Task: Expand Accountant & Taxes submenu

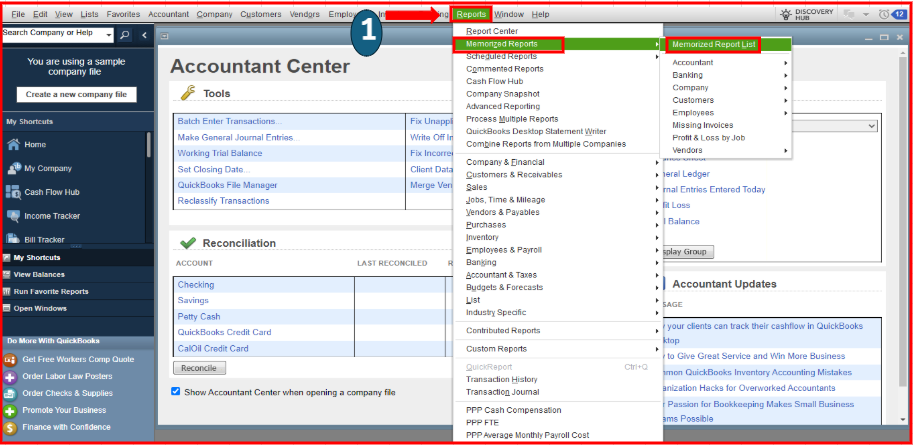Action: point(558,275)
